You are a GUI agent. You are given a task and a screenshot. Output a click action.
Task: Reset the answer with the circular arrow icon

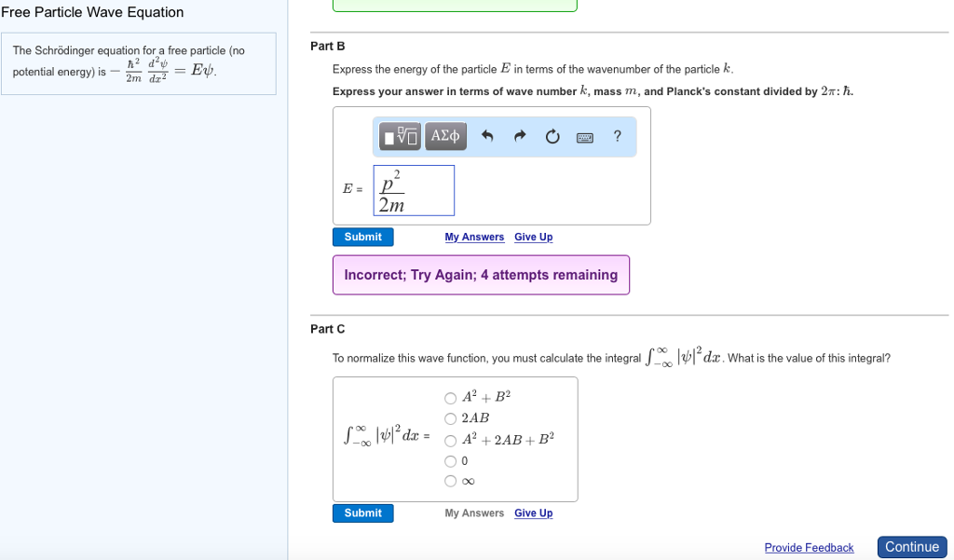tap(552, 136)
